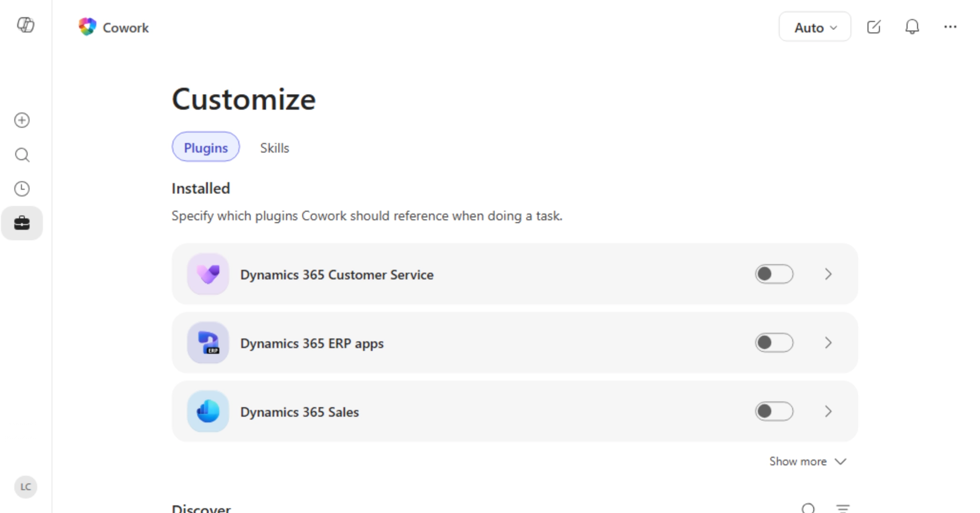Select the Dynamics 365 Sales label
This screenshot has height=513, width=980.
[x=299, y=412]
